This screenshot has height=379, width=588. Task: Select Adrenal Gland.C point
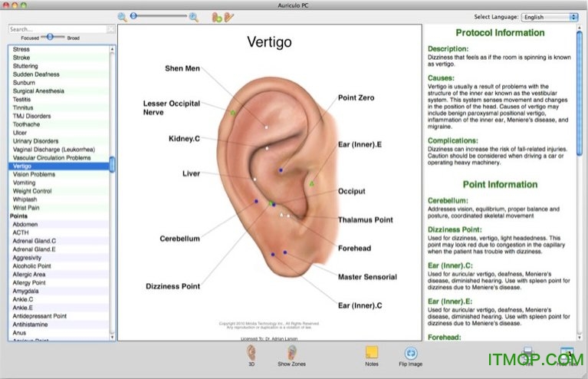(x=59, y=241)
